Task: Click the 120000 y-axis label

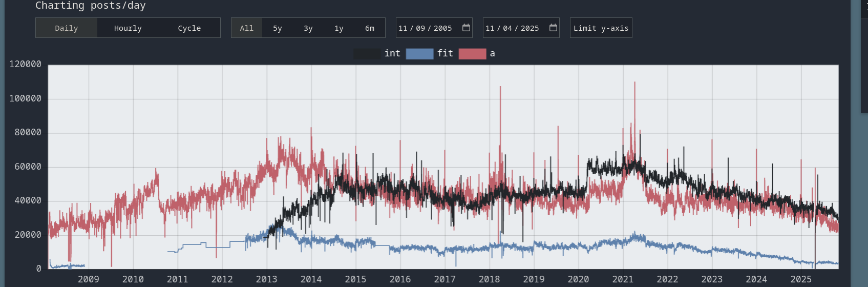Action: pyautogui.click(x=26, y=64)
